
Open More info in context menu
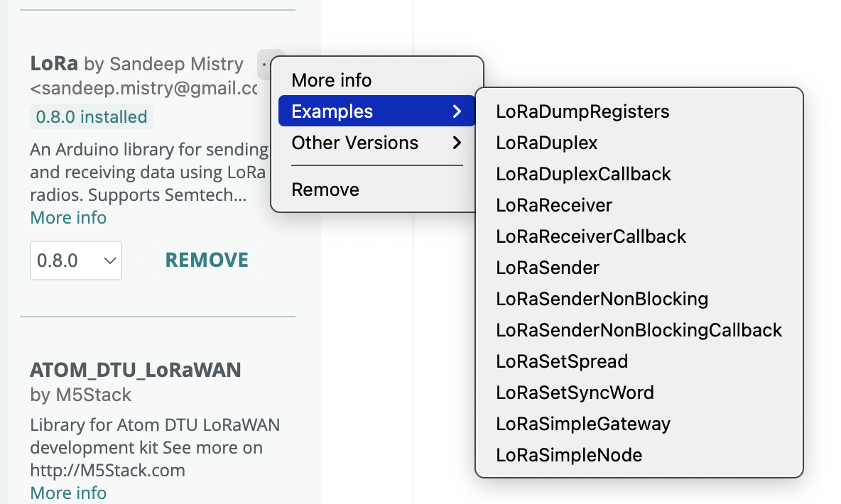[376, 80]
